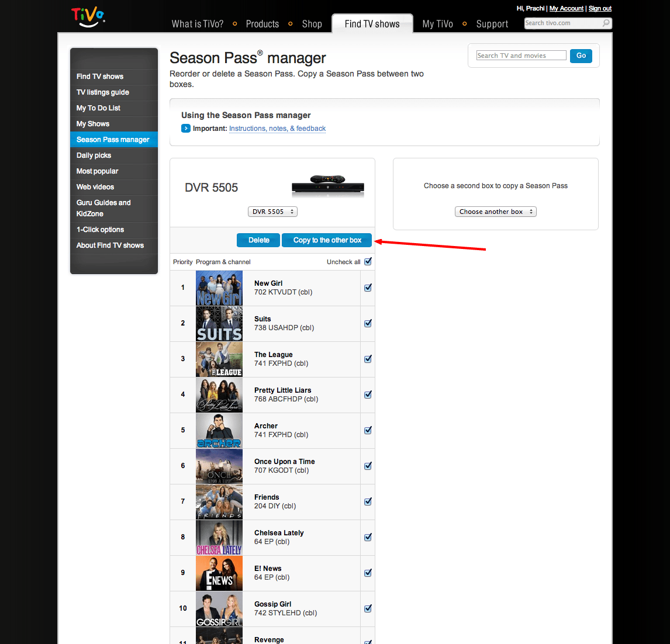Open The League show thumbnail
The image size is (670, 644).
click(219, 359)
